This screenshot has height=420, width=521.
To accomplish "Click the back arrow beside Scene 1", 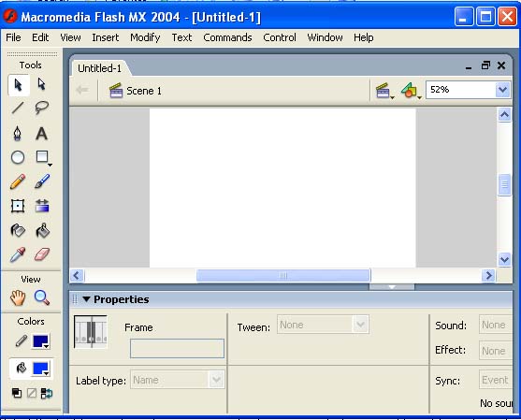I will (x=81, y=90).
